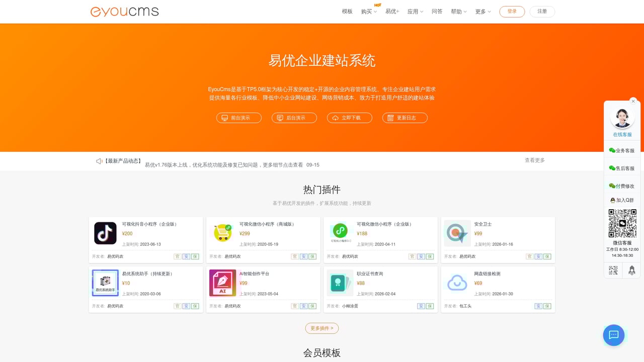
Task: Select the 安全卫士 shield plugin icon
Action: [x=457, y=233]
